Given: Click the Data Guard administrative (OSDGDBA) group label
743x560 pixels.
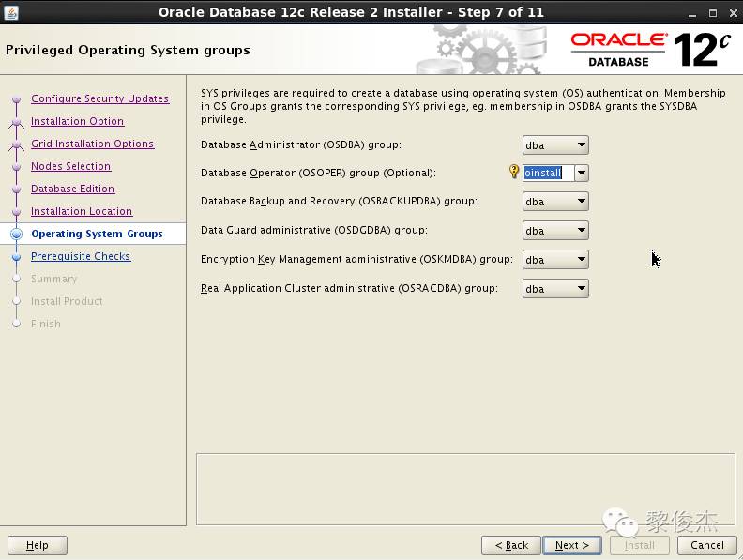Looking at the screenshot, I should coord(314,230).
